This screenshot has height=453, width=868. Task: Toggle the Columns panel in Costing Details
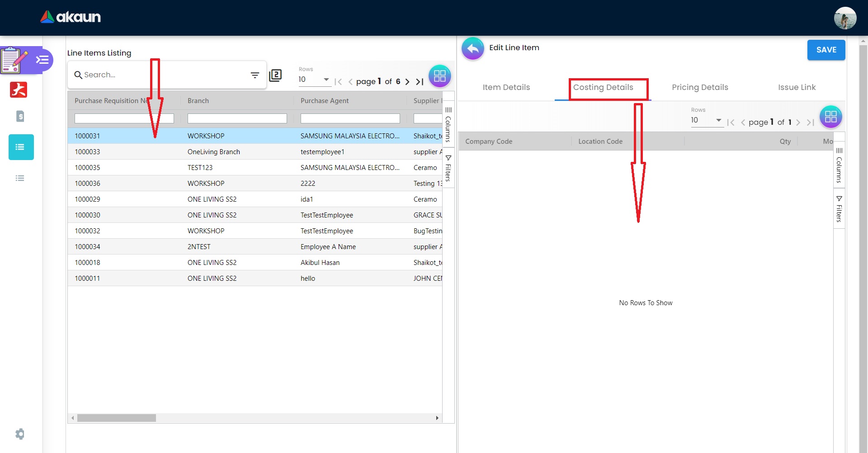click(x=839, y=165)
